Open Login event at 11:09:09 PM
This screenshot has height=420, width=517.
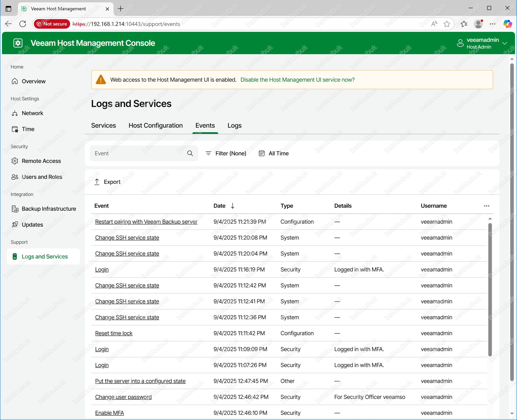coord(102,349)
